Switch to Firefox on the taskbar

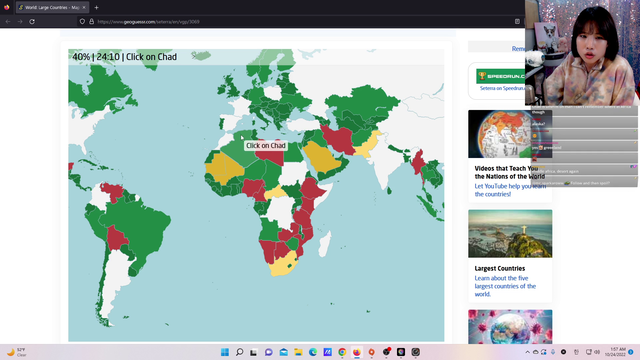coord(357,352)
